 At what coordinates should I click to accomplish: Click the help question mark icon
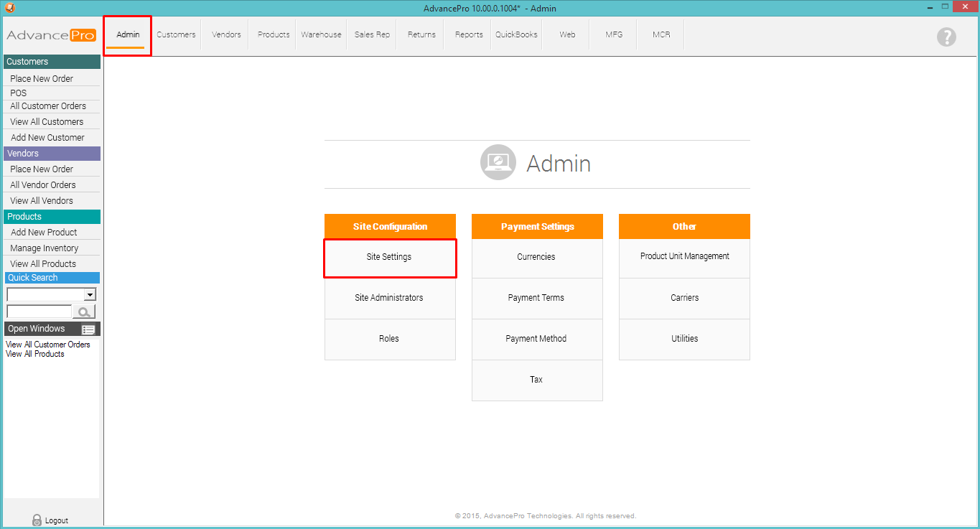click(946, 37)
